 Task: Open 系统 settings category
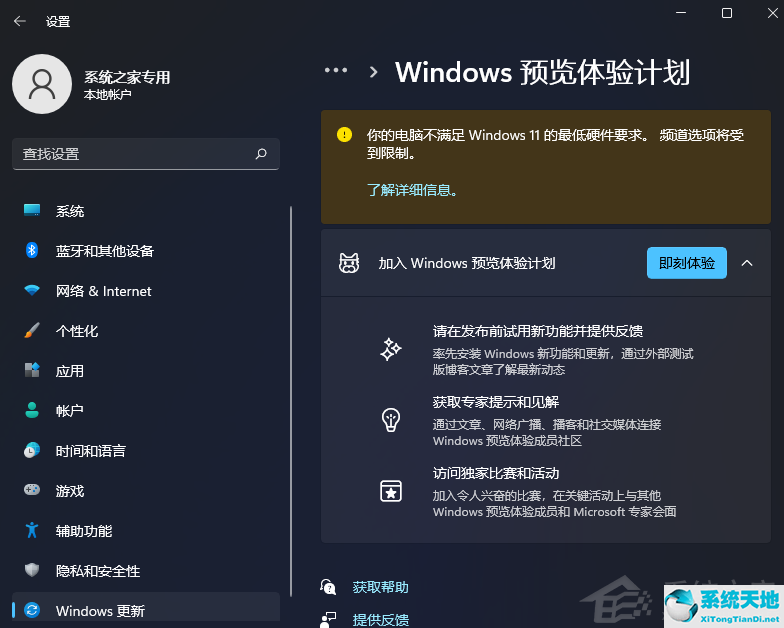point(146,211)
